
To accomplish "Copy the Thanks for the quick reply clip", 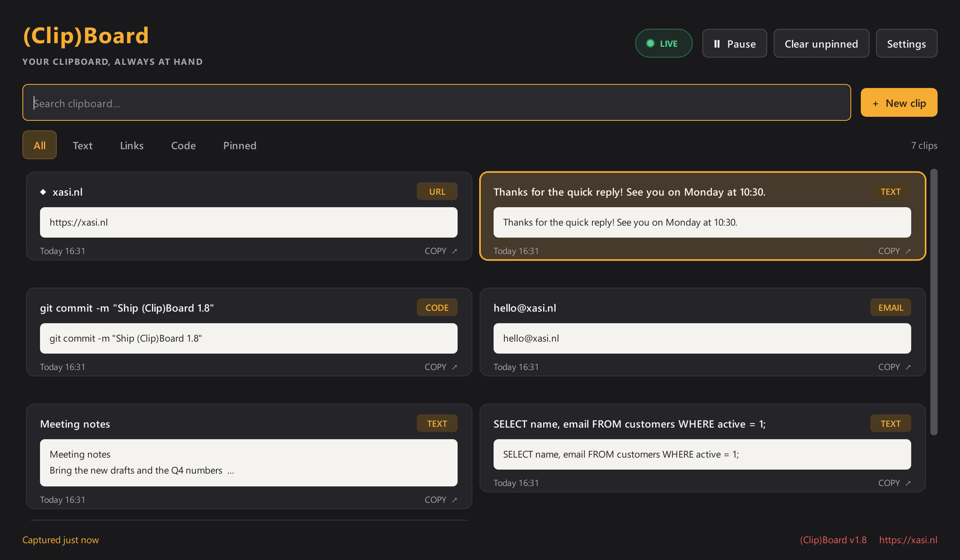I will click(x=894, y=251).
